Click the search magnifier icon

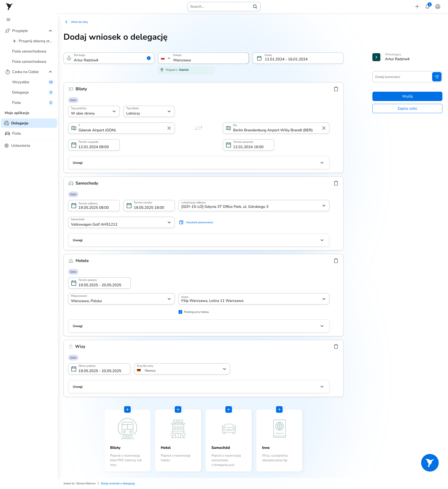click(x=255, y=7)
